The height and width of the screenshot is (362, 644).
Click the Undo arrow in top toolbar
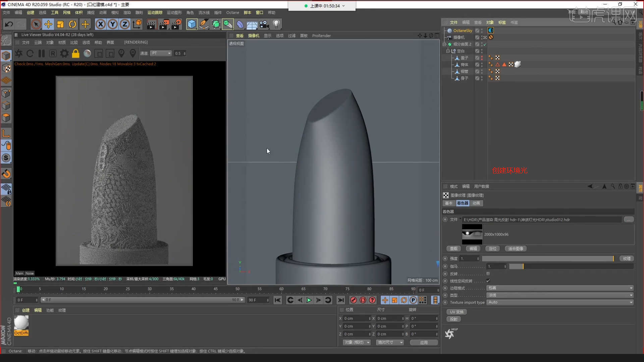(x=9, y=24)
